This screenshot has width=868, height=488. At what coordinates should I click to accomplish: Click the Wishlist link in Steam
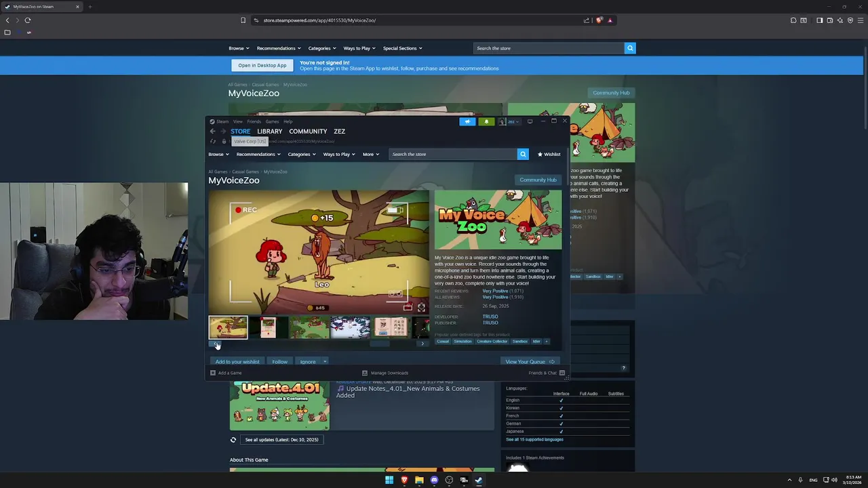point(549,154)
